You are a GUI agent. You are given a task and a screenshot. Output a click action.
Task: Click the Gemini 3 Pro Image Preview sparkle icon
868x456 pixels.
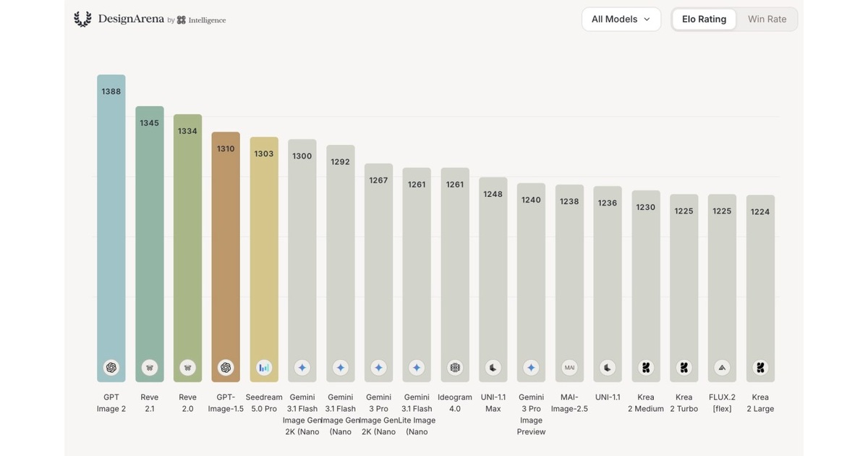531,368
